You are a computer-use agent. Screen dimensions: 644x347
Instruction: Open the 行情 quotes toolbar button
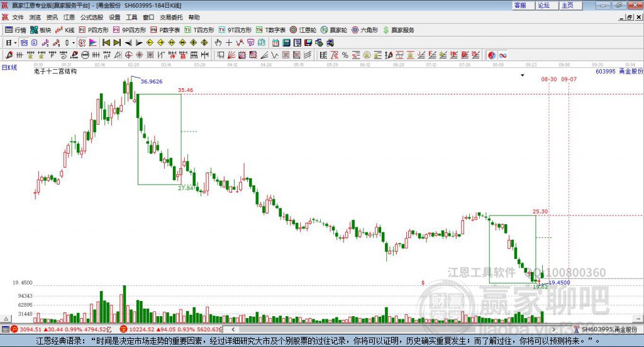point(16,30)
